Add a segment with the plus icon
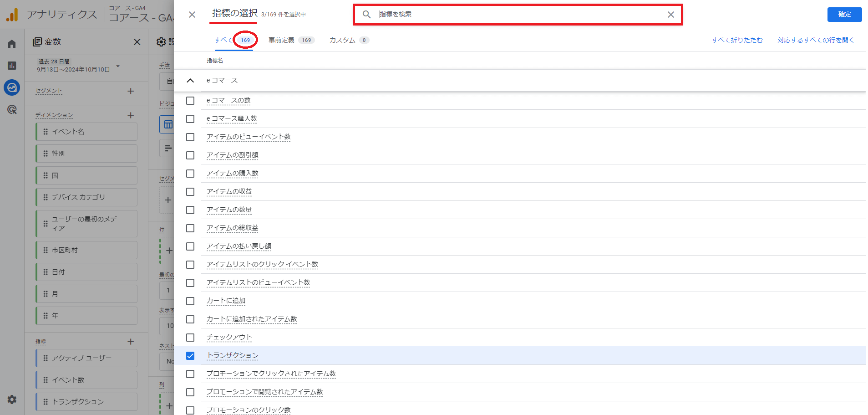 point(131,91)
